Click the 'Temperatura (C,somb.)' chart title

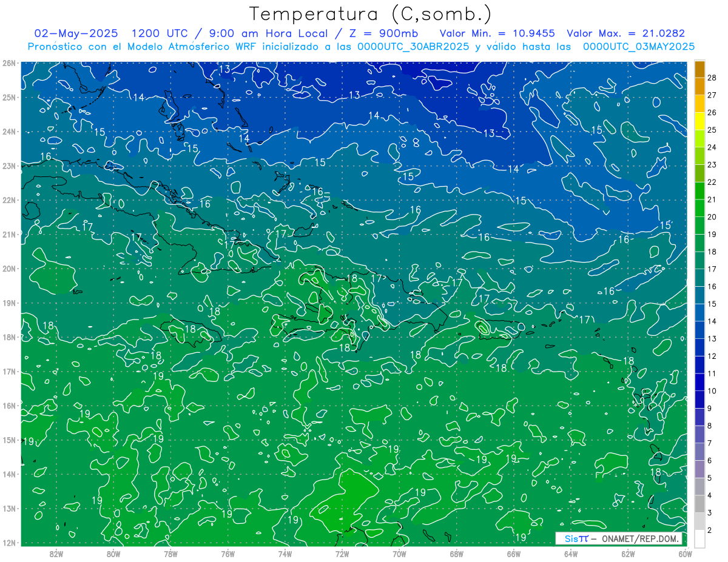click(x=371, y=14)
